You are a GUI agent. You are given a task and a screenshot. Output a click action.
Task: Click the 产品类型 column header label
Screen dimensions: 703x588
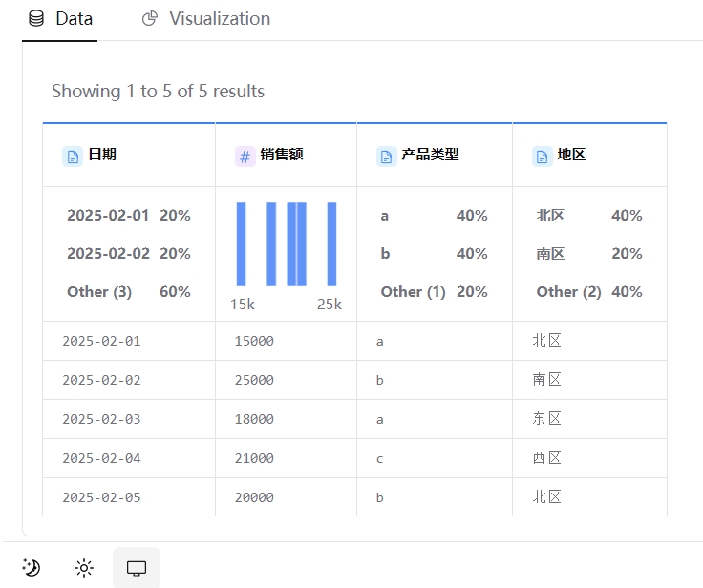430,155
